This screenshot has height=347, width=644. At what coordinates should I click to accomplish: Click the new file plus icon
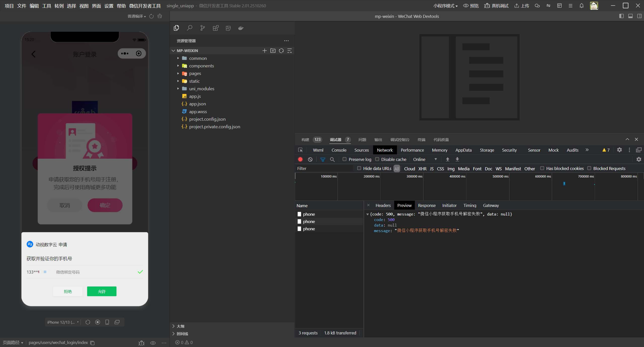[264, 51]
